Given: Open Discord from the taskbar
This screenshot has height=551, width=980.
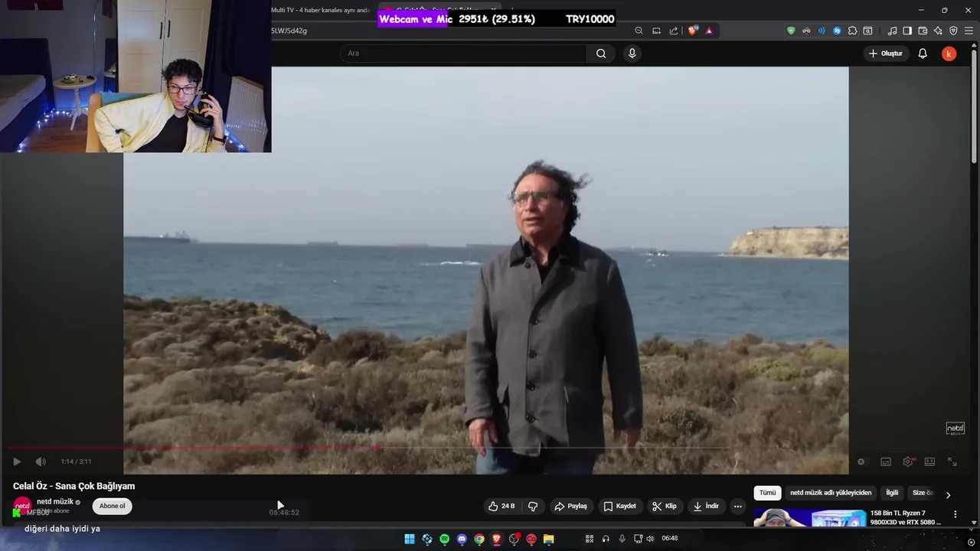Looking at the screenshot, I should click(x=462, y=539).
